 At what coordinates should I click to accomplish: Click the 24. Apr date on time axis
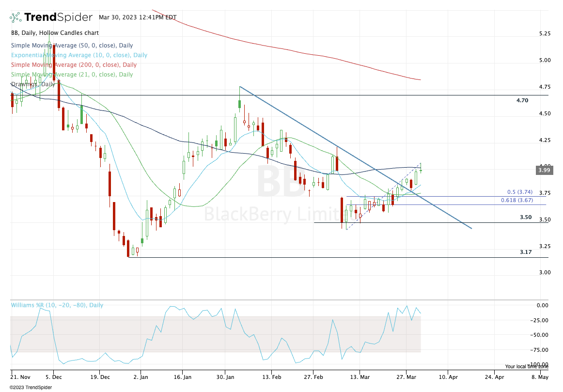click(494, 377)
